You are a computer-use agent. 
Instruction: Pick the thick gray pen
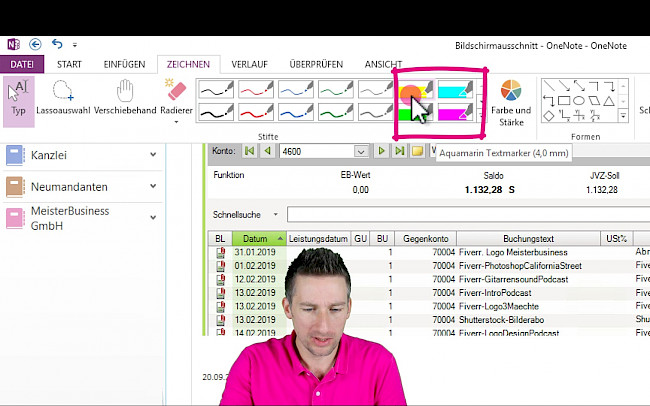click(376, 112)
